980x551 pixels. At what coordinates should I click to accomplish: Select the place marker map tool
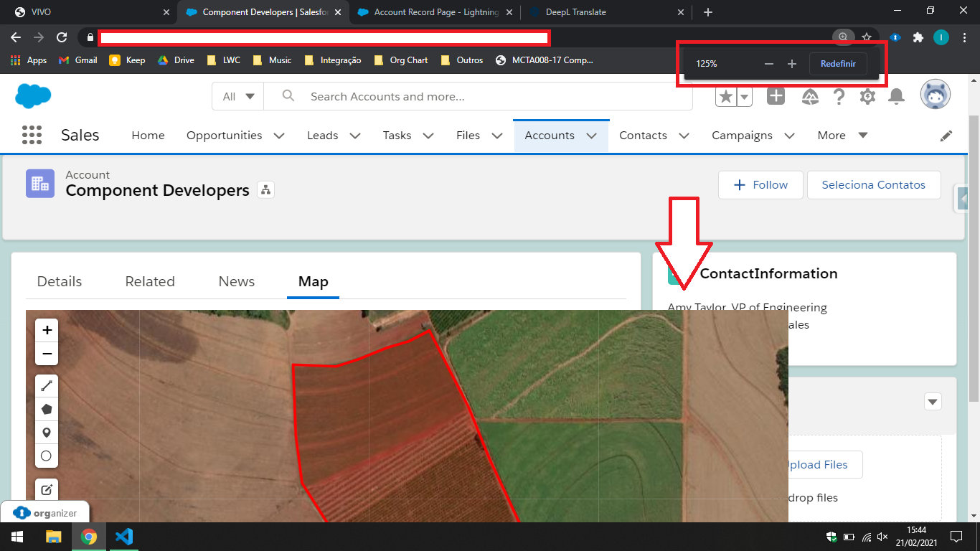coord(47,433)
